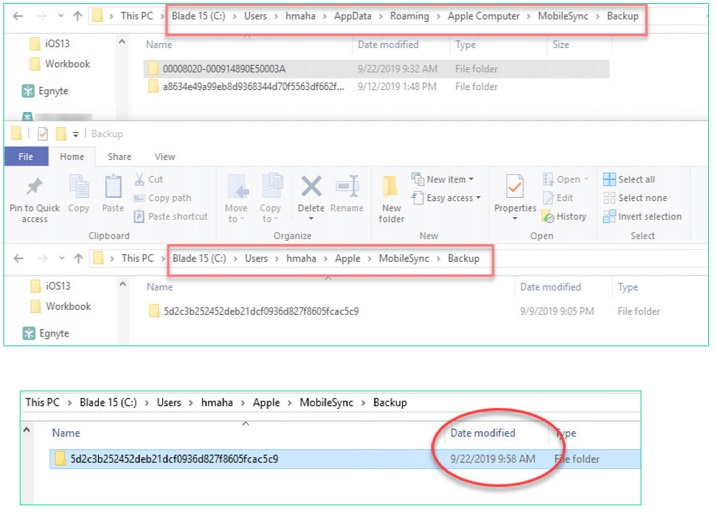The height and width of the screenshot is (512, 717).
Task: Click back arrow in middle window
Action: tap(19, 258)
